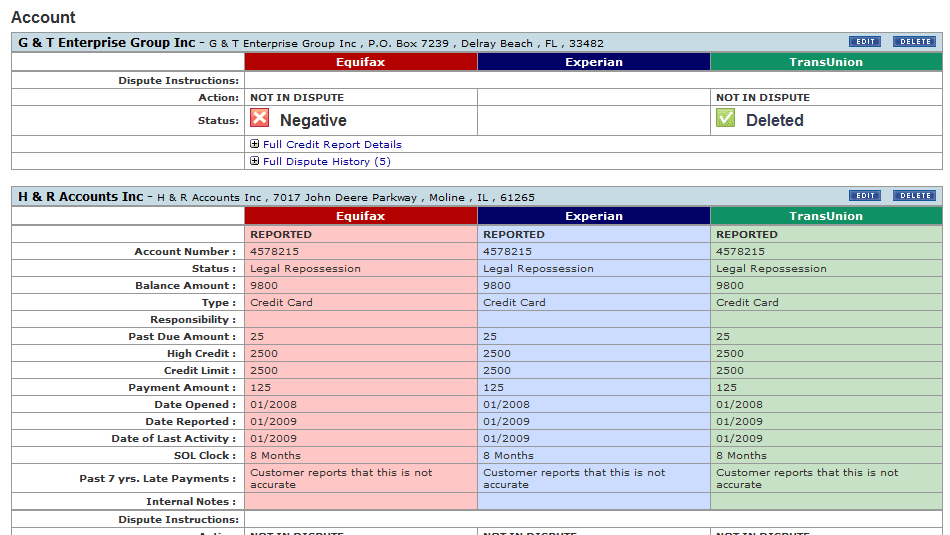This screenshot has height=535, width=950.
Task: Click Deleted status text under TransUnion
Action: [x=774, y=121]
